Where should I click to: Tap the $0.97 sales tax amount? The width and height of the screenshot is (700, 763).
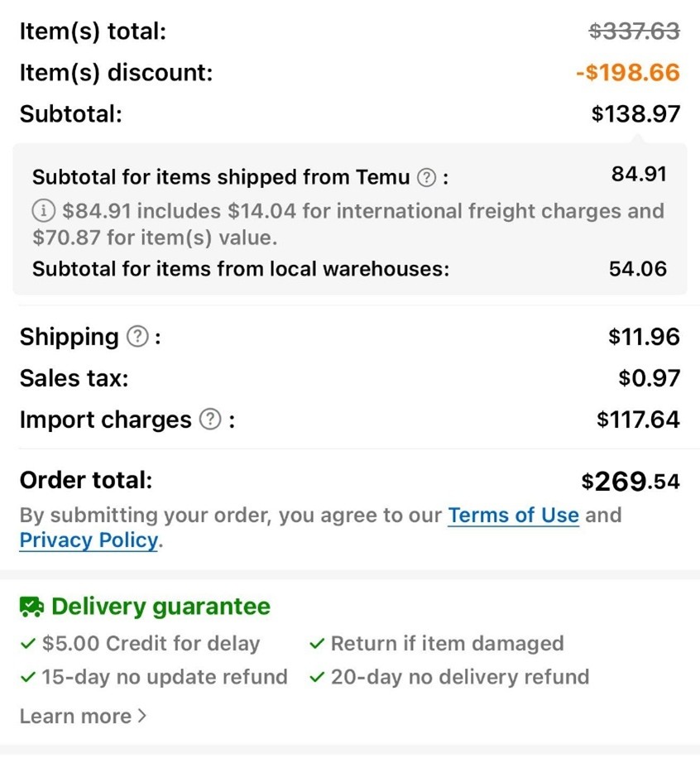[649, 378]
